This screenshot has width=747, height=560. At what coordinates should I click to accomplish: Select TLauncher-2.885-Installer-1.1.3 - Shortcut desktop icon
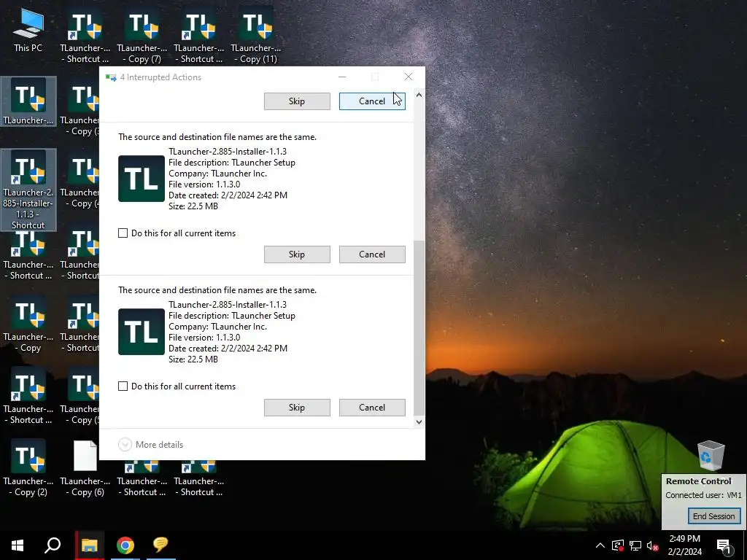(x=28, y=190)
